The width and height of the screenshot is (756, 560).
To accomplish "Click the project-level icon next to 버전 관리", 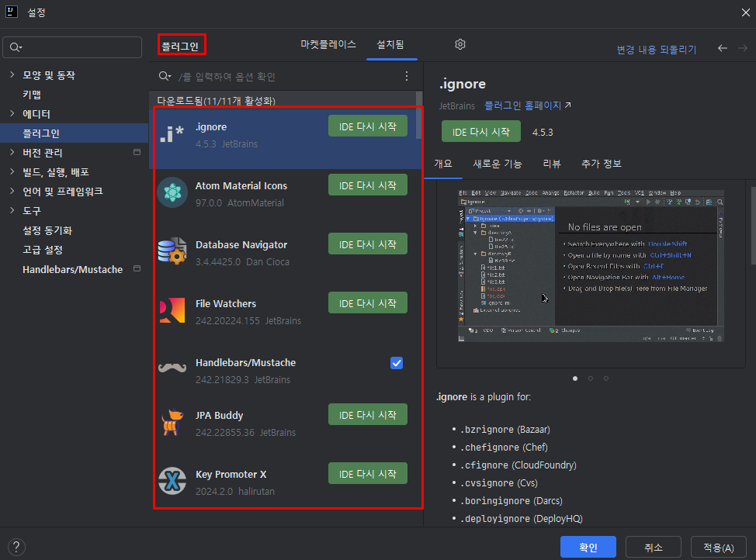I will tap(137, 152).
